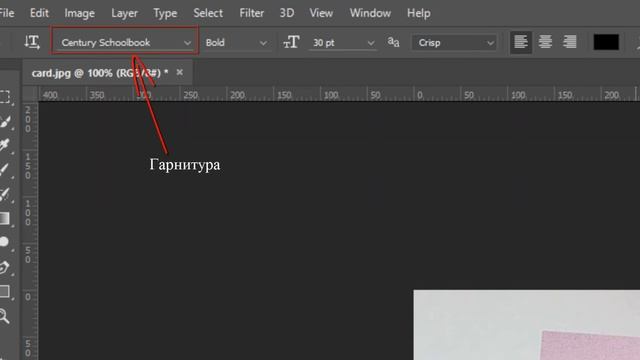Open the Layer menu
The image size is (640, 360).
(124, 13)
